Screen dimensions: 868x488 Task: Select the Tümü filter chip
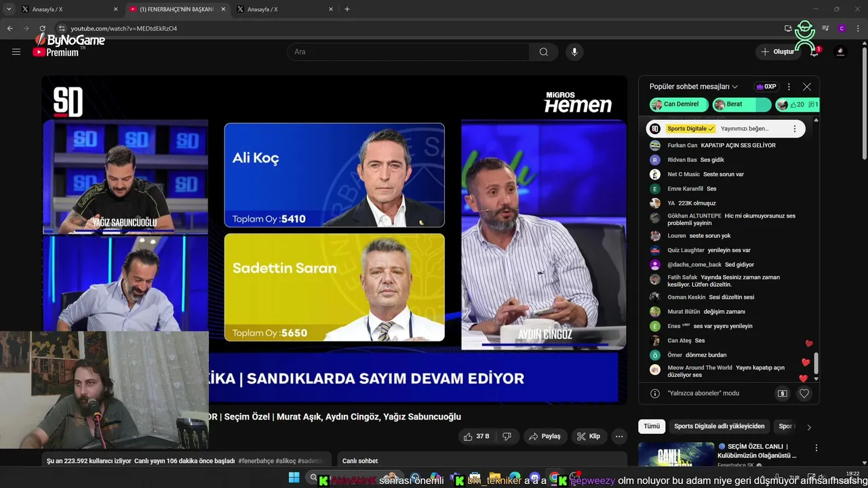[652, 426]
